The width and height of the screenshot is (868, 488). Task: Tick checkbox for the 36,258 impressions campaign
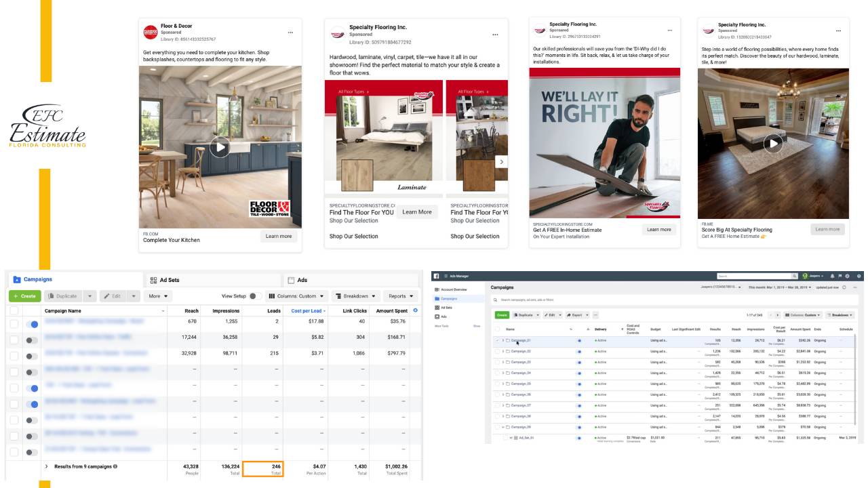tap(14, 340)
